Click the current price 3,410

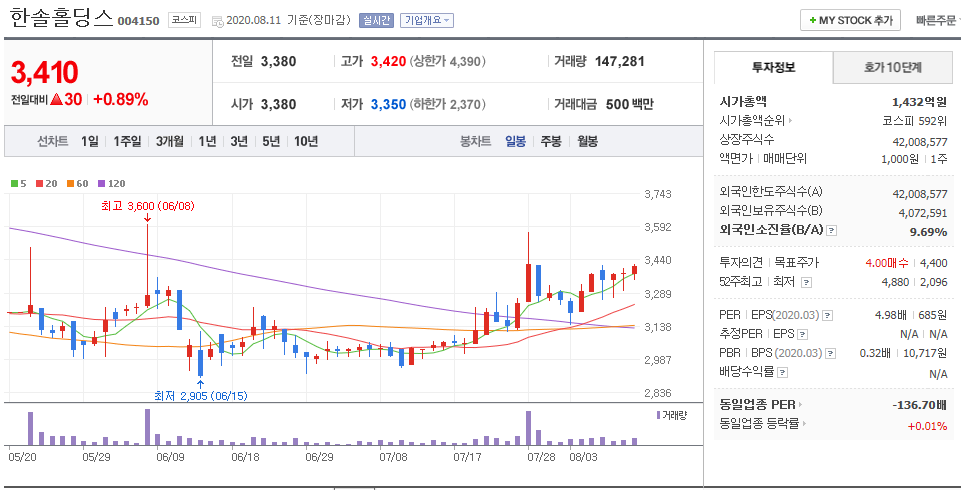point(45,73)
